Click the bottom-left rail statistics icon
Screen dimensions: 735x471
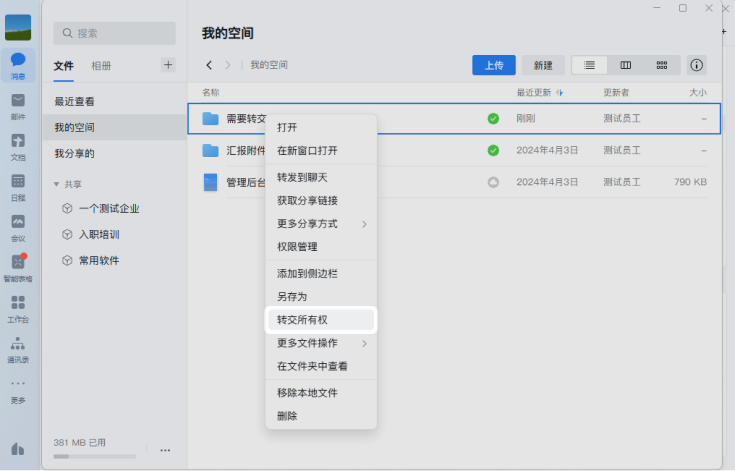tap(18, 449)
